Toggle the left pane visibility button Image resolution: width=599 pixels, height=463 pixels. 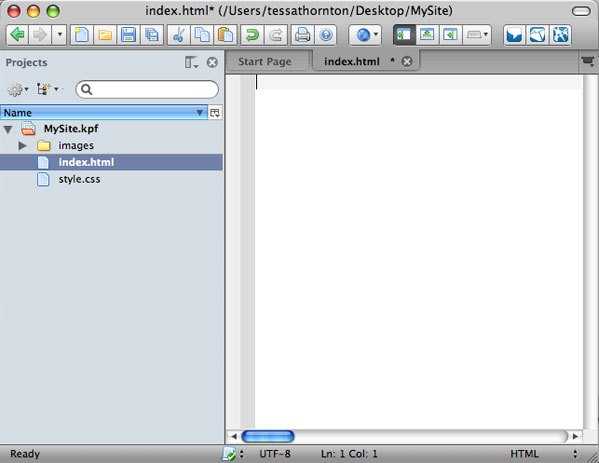[404, 35]
